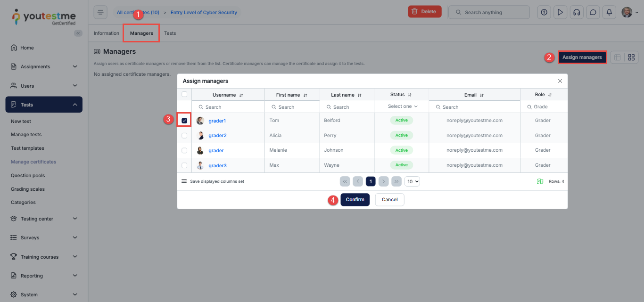Viewport: 644px width, 302px height.
Task: Open the hamburger menu icon in header
Action: 100,12
